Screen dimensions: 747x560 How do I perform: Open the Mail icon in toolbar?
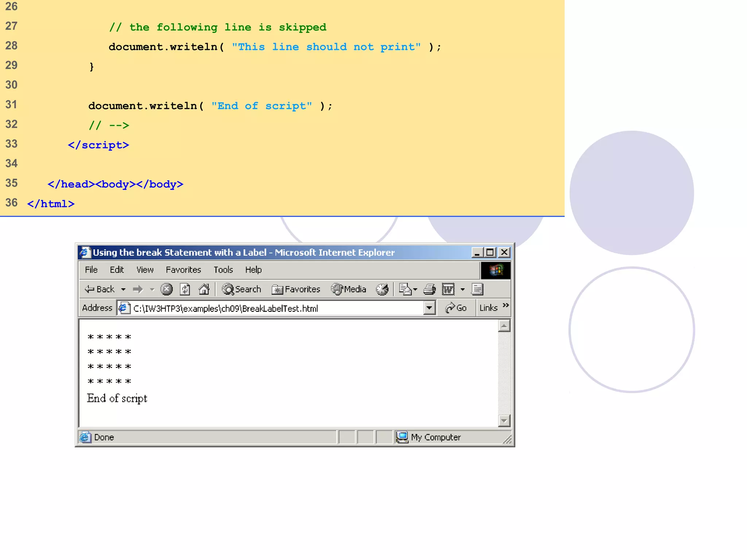coord(405,289)
